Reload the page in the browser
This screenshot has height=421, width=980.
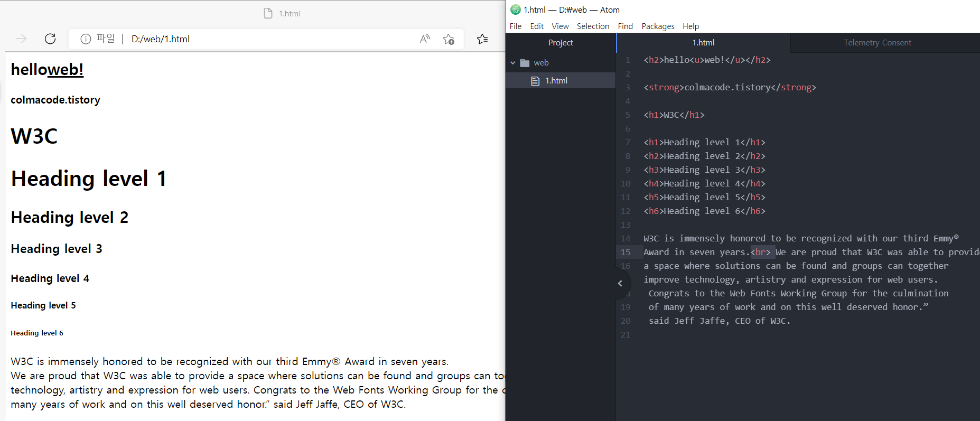point(50,39)
